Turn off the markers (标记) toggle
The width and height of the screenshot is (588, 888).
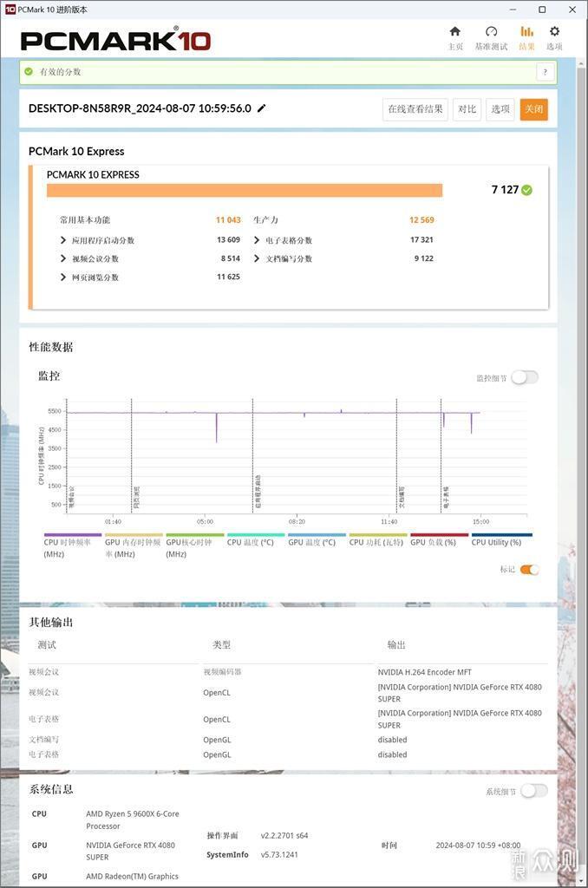point(530,570)
